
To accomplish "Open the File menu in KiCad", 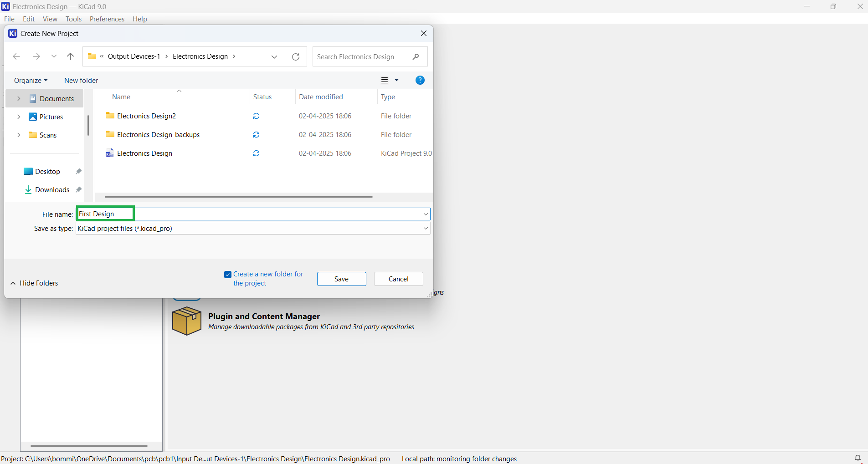I will [x=9, y=19].
